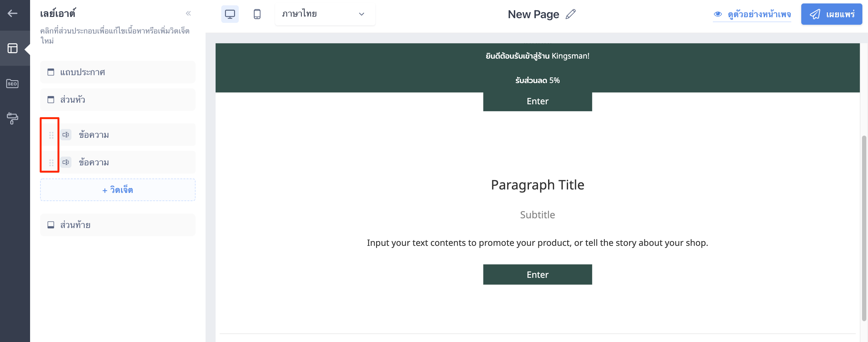The width and height of the screenshot is (868, 342).
Task: Add a new widget with + วิดเจ็ต
Action: (x=118, y=190)
